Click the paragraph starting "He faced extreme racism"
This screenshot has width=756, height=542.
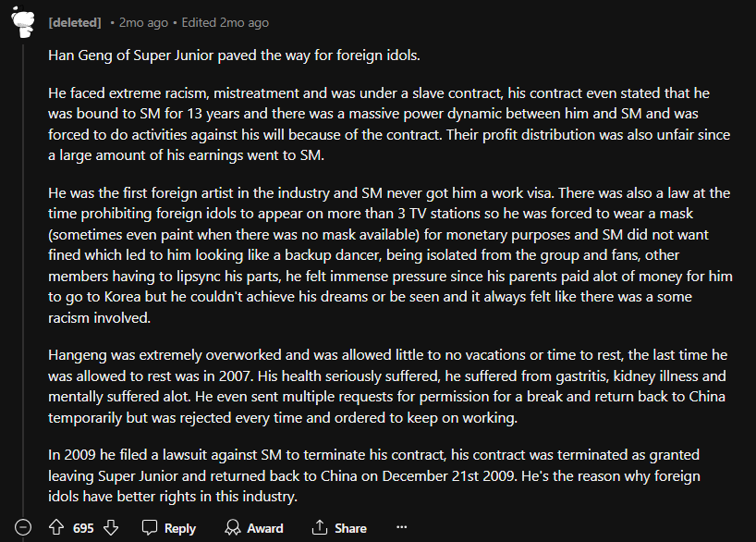tap(388, 115)
